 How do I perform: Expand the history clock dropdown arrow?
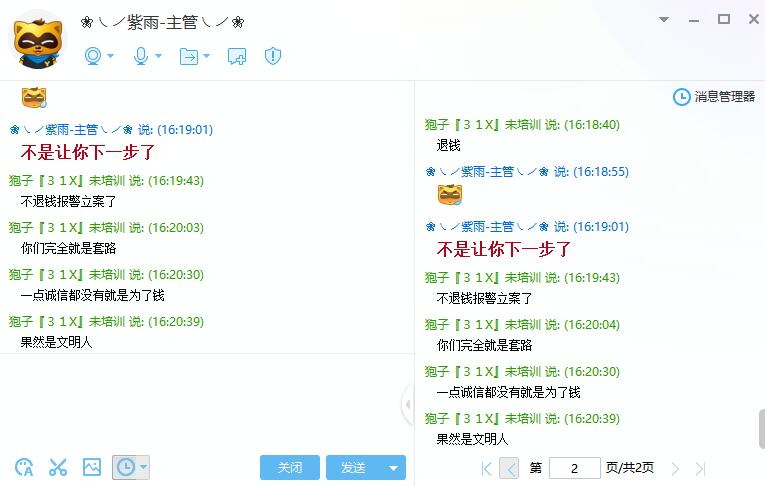143,467
